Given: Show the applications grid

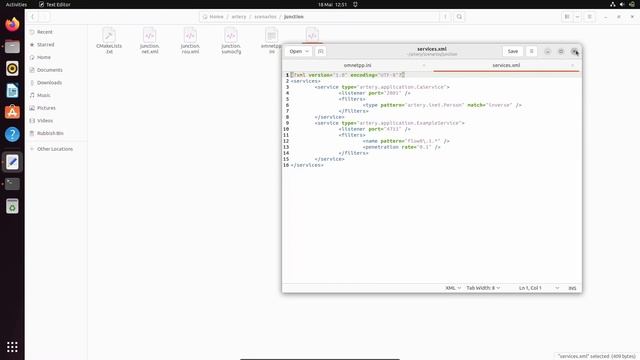Looking at the screenshot, I should (12, 347).
